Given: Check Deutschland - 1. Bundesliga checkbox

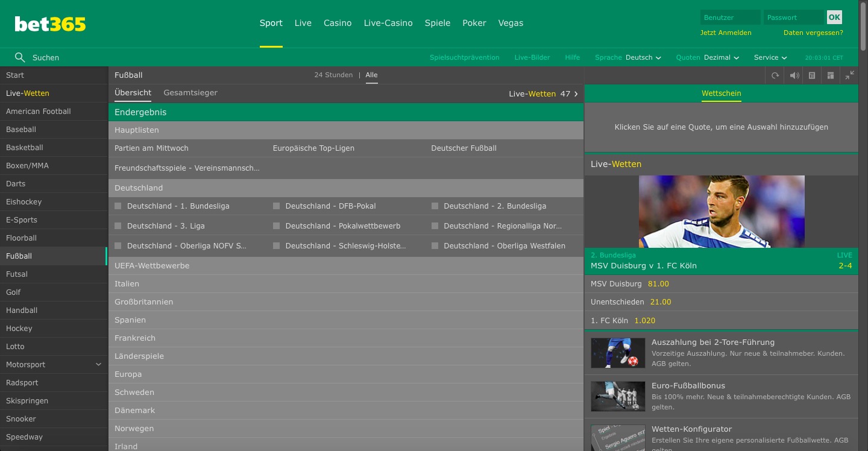Looking at the screenshot, I should tap(118, 206).
